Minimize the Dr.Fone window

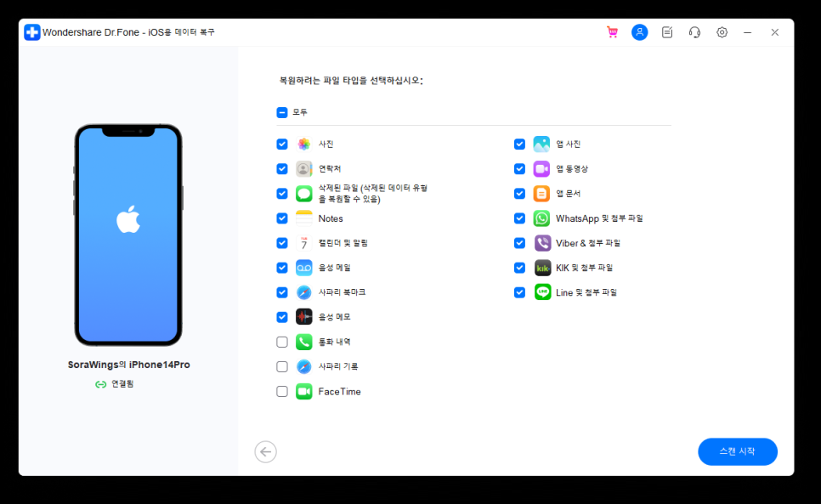[748, 32]
